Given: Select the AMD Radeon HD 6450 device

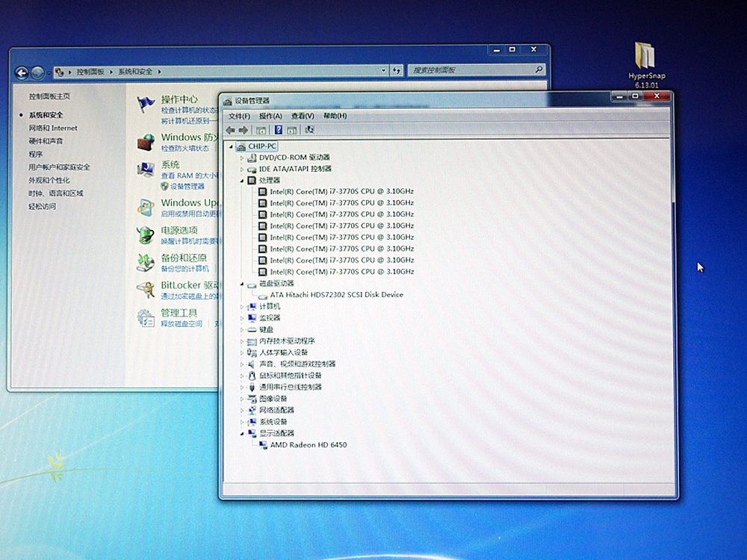Looking at the screenshot, I should coord(309,445).
